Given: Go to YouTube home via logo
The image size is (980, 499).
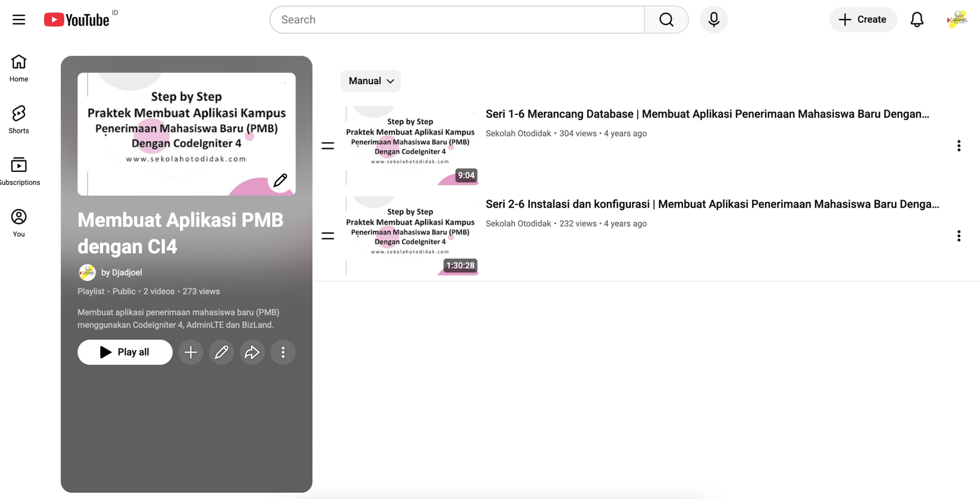Looking at the screenshot, I should [77, 20].
